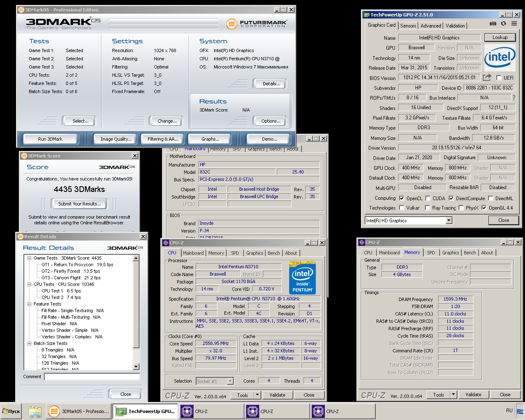This screenshot has height=420, width=525.
Task: Click the Lookup button in GPU-Z
Action: click(x=500, y=37)
